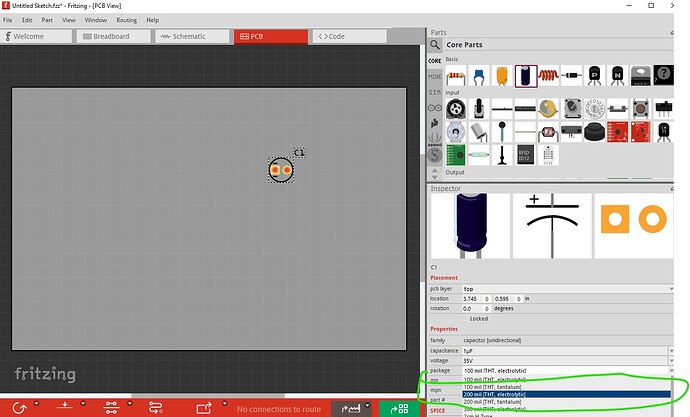Image resolution: width=690 pixels, height=417 pixels.
Task: Open the Edit menu
Action: click(27, 20)
